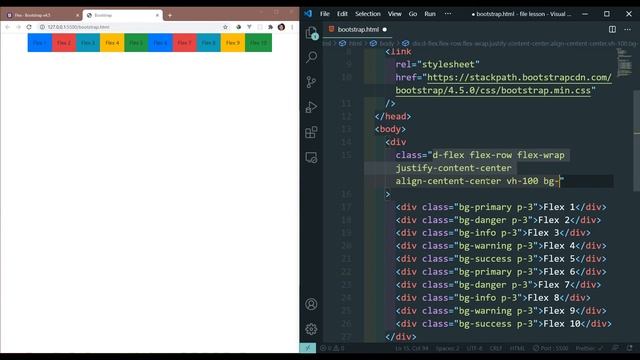Change language mode via HTML status item
Viewport: 640px width, 360px height.
tap(518, 348)
